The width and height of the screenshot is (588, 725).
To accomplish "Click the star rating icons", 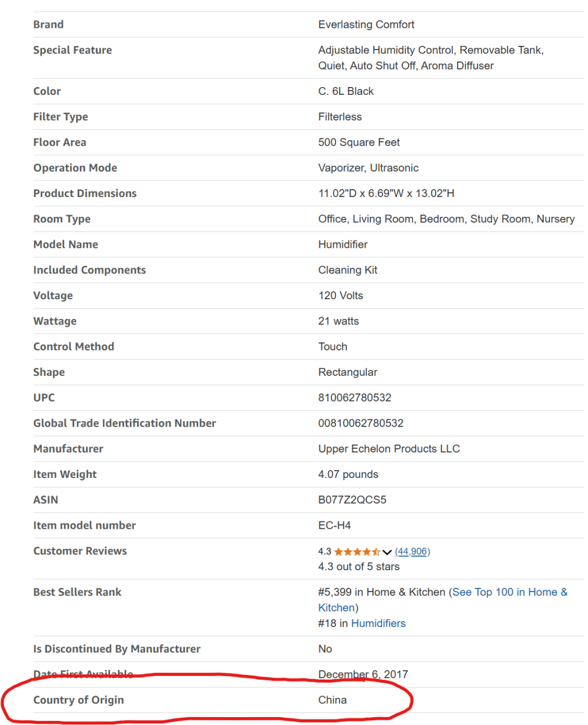I will [x=357, y=552].
